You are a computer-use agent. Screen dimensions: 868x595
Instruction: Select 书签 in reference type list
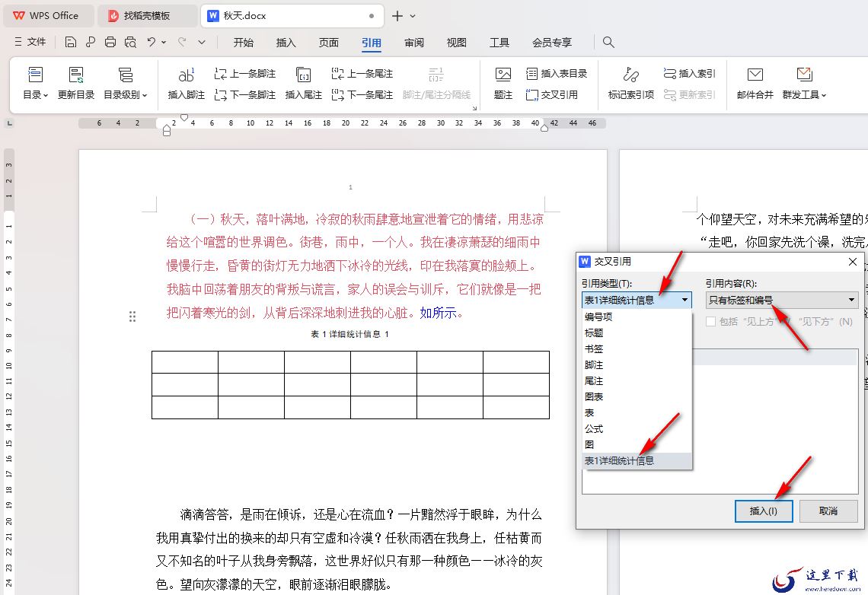637,349
